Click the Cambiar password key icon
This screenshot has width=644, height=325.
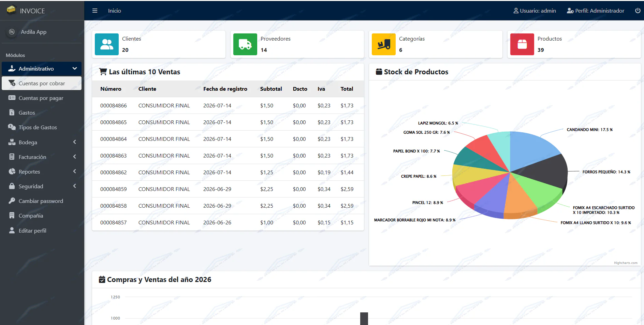coord(12,201)
